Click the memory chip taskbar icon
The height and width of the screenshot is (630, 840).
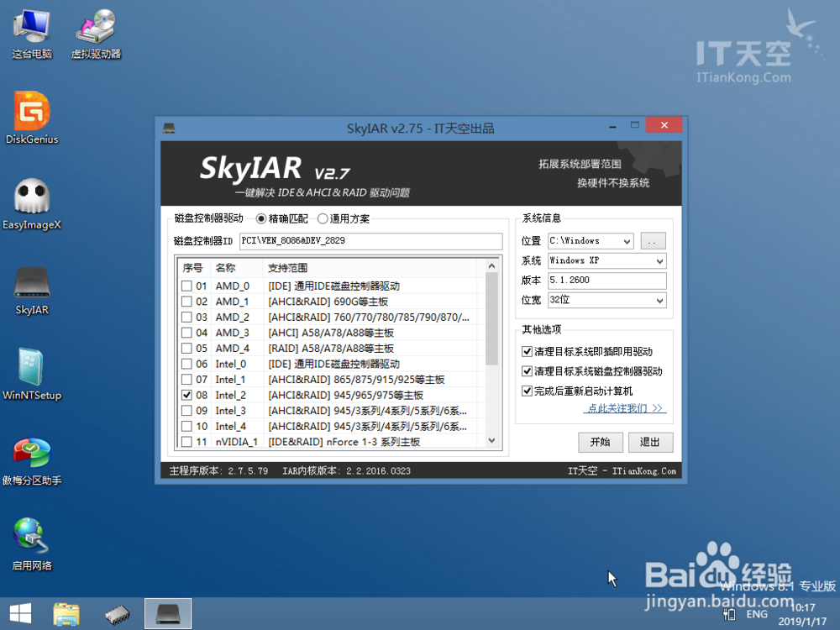(x=118, y=614)
